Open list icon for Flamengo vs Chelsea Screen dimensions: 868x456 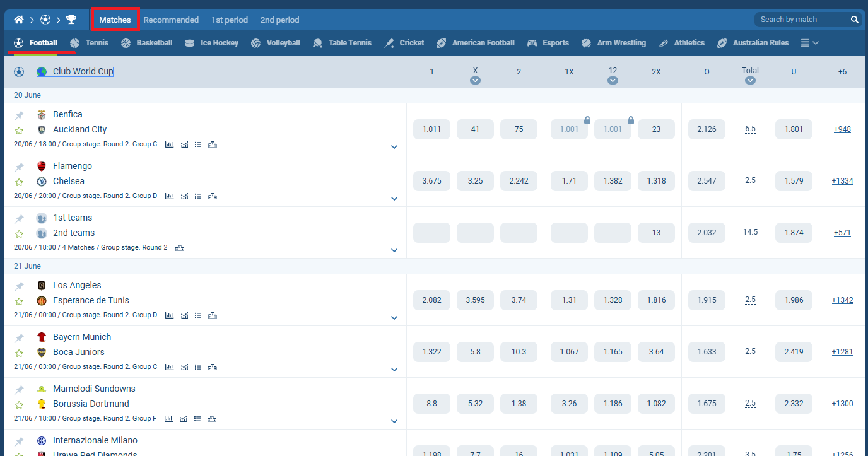(x=198, y=196)
